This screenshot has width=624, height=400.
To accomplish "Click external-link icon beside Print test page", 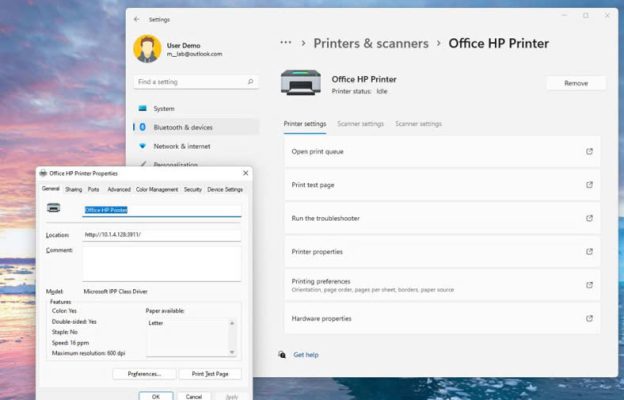I will tap(589, 185).
